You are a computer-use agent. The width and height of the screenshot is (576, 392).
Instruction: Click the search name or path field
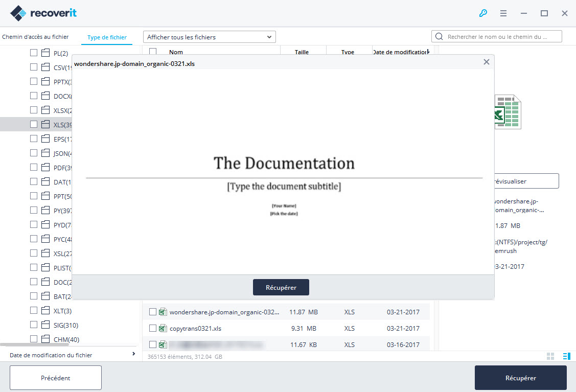click(497, 36)
